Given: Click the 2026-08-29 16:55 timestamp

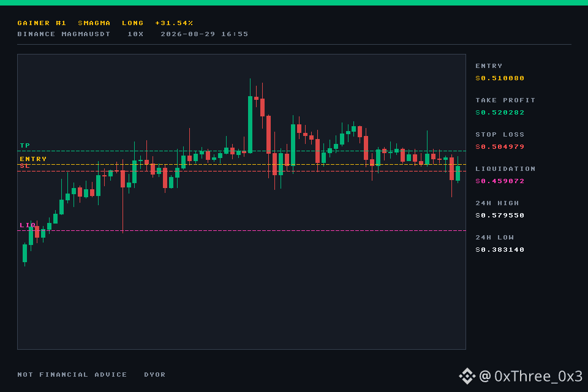Looking at the screenshot, I should (205, 34).
